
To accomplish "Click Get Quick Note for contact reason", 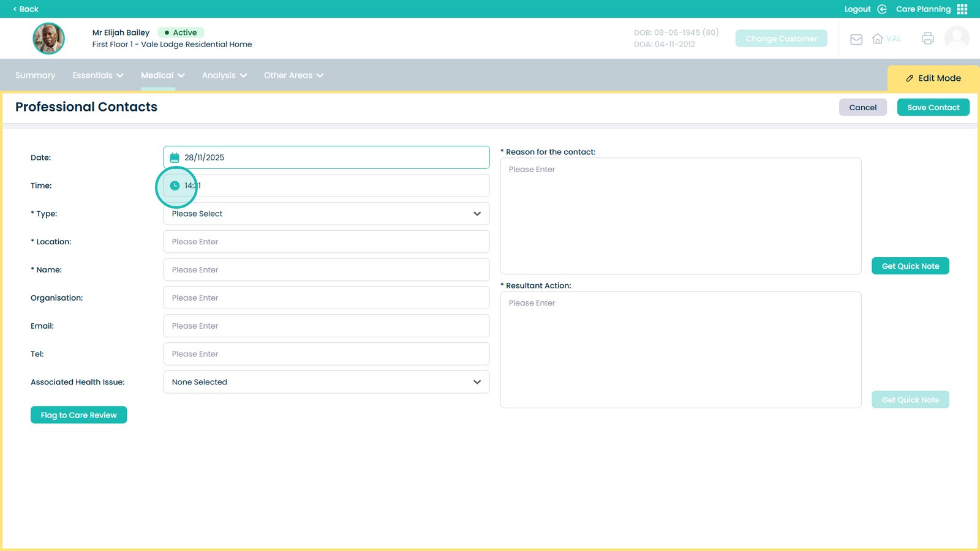I will (910, 266).
